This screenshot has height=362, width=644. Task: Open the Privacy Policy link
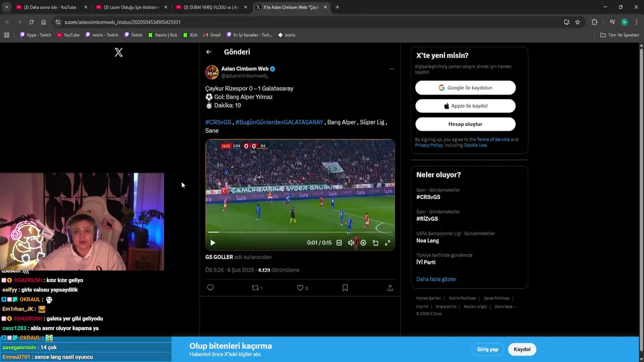[x=429, y=145]
